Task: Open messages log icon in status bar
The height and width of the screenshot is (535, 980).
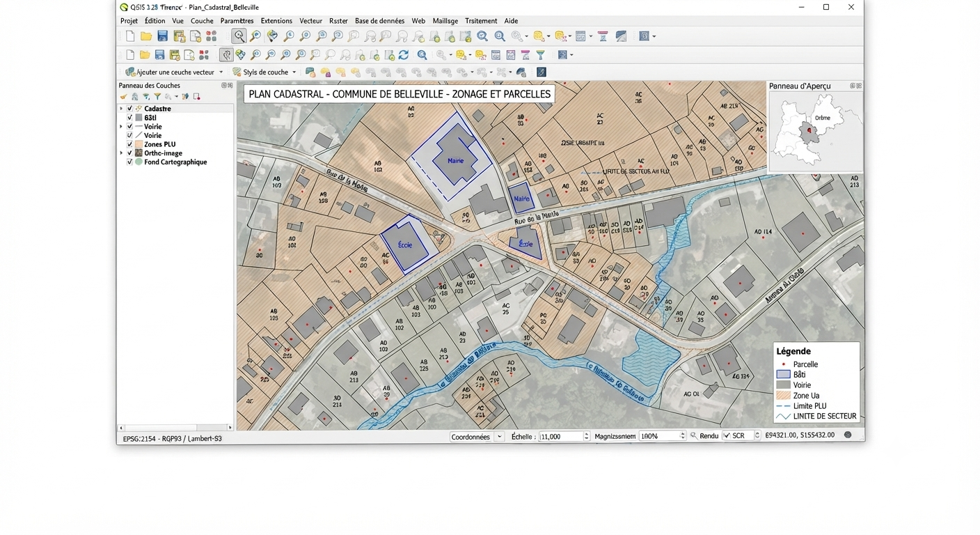Action: pyautogui.click(x=848, y=435)
